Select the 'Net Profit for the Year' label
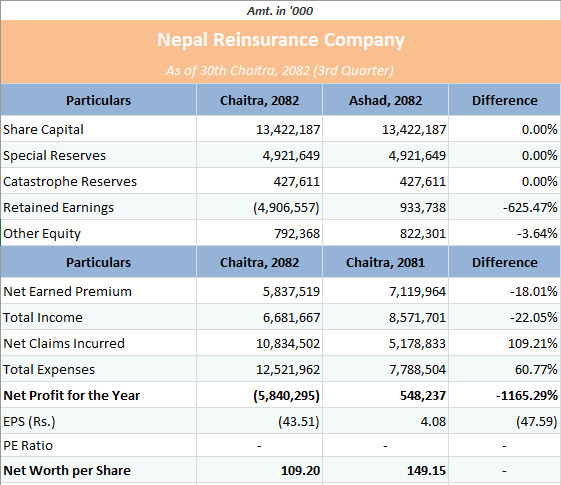561x485 pixels. [x=72, y=396]
